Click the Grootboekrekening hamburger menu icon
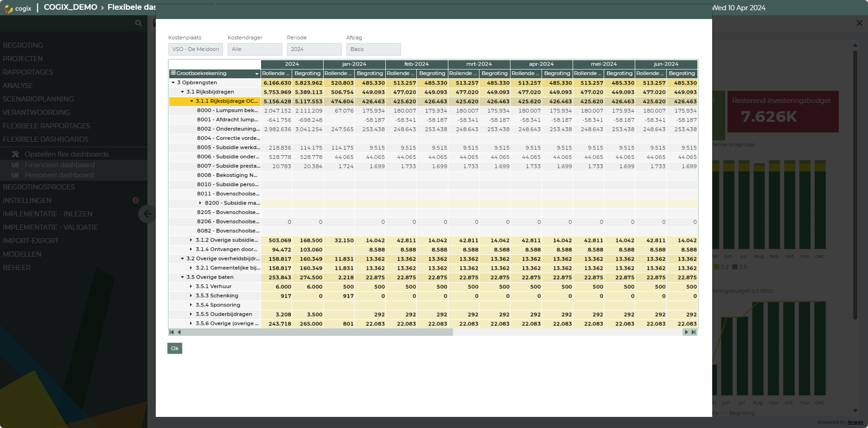The height and width of the screenshot is (428, 868). tap(173, 73)
